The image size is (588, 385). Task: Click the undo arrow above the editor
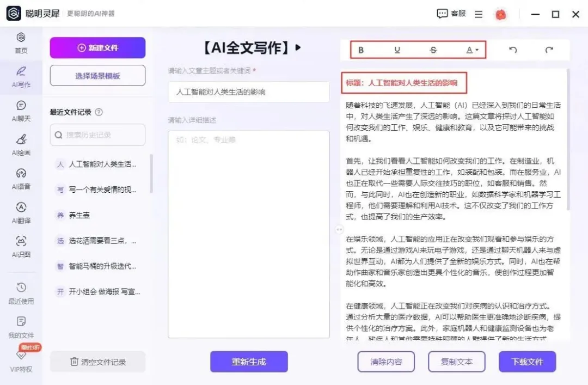click(x=512, y=50)
